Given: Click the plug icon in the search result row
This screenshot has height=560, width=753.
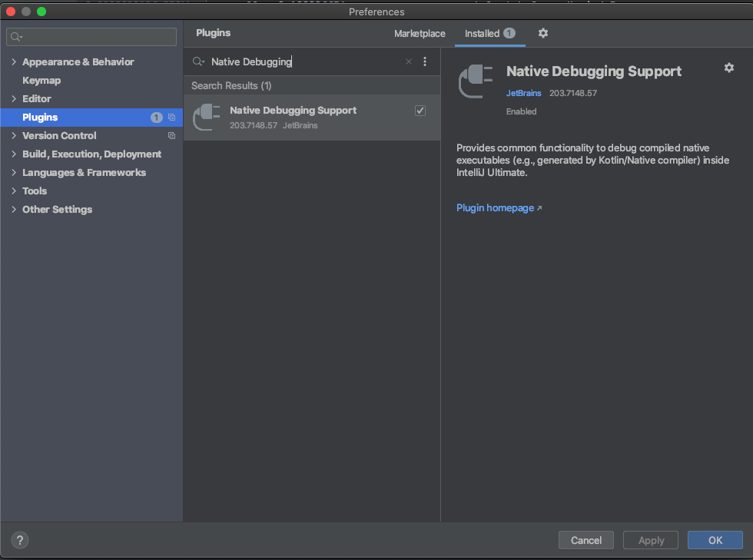Looking at the screenshot, I should pyautogui.click(x=207, y=118).
